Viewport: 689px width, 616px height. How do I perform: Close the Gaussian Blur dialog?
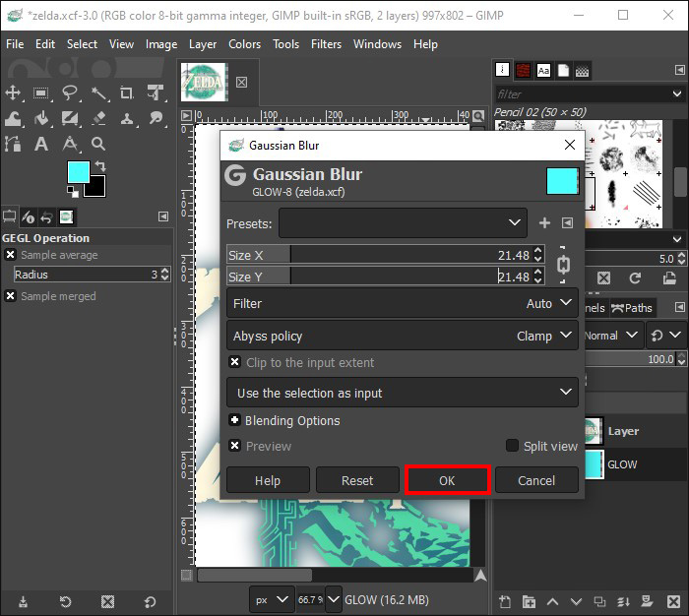570,145
